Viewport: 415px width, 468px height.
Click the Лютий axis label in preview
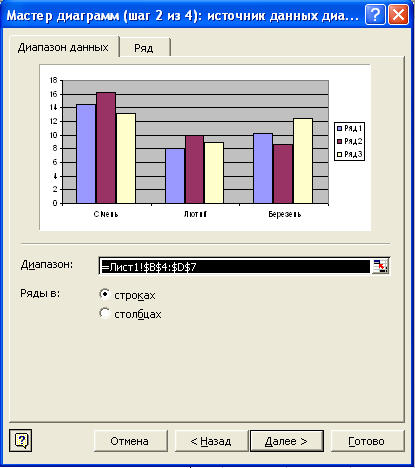(195, 214)
